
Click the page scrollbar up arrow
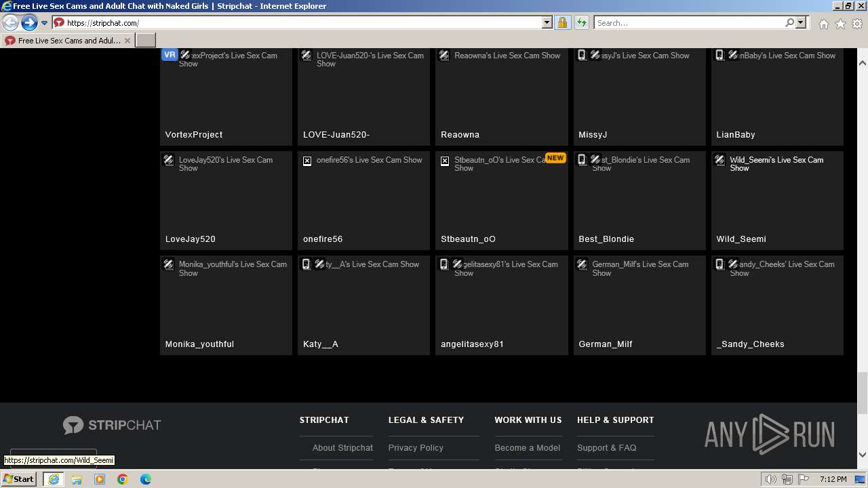(x=863, y=62)
